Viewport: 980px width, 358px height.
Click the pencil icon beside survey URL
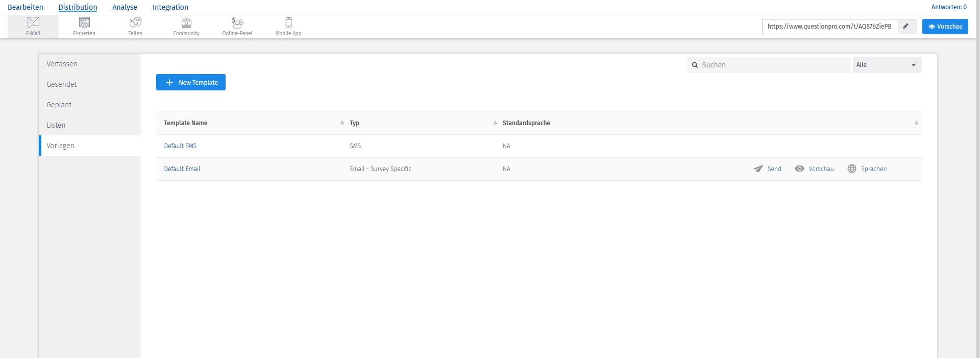[x=906, y=27]
